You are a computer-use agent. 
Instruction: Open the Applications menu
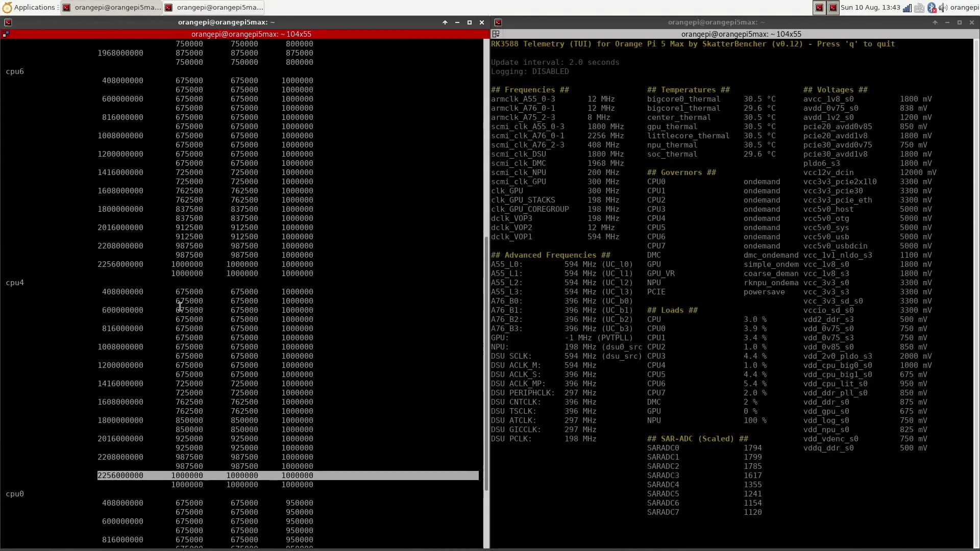pyautogui.click(x=29, y=7)
